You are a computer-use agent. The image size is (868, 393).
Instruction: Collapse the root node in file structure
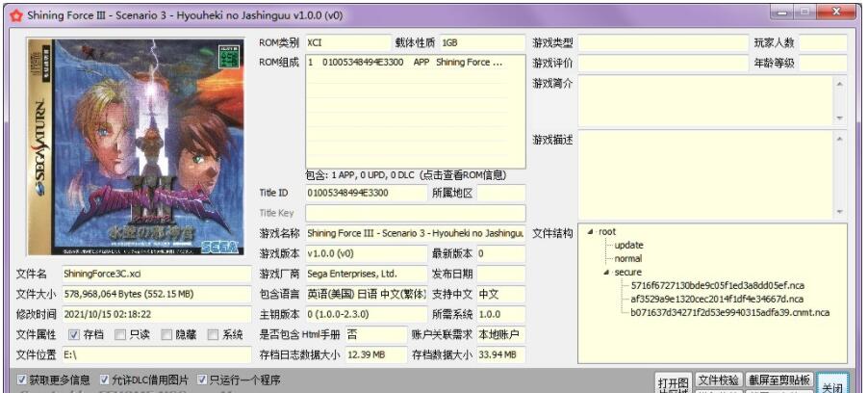point(591,232)
